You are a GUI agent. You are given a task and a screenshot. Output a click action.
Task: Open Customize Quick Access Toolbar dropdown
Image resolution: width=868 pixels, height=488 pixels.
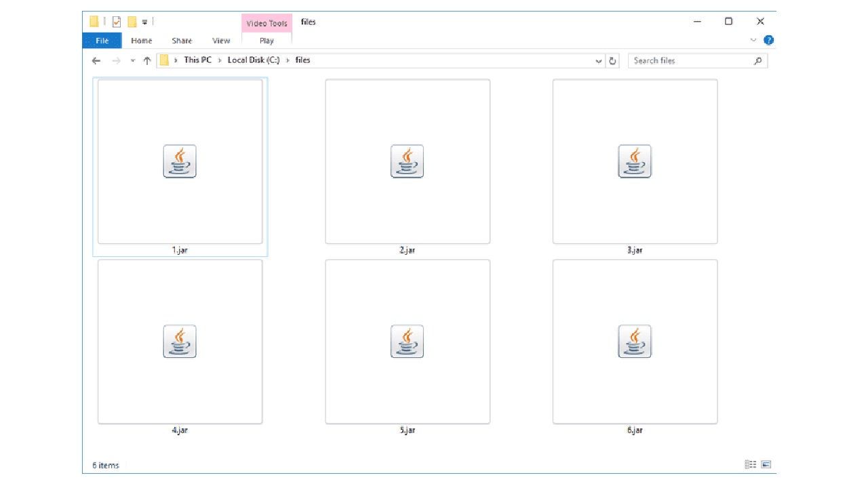tap(144, 22)
